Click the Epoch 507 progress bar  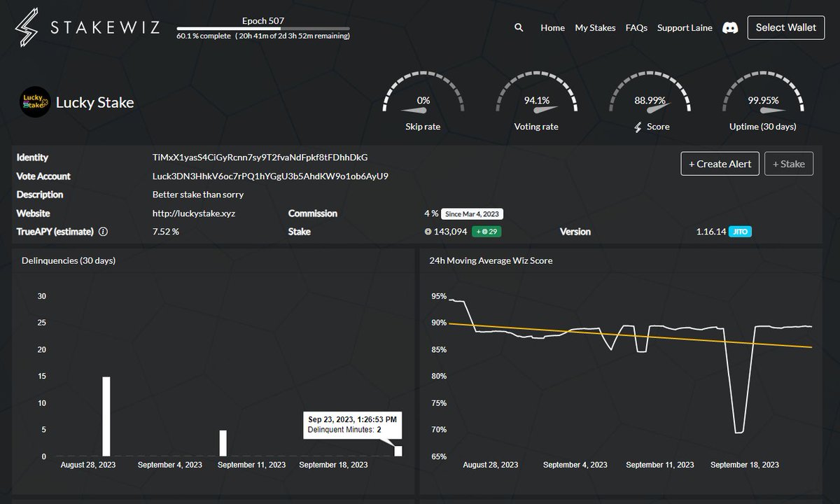(263, 29)
